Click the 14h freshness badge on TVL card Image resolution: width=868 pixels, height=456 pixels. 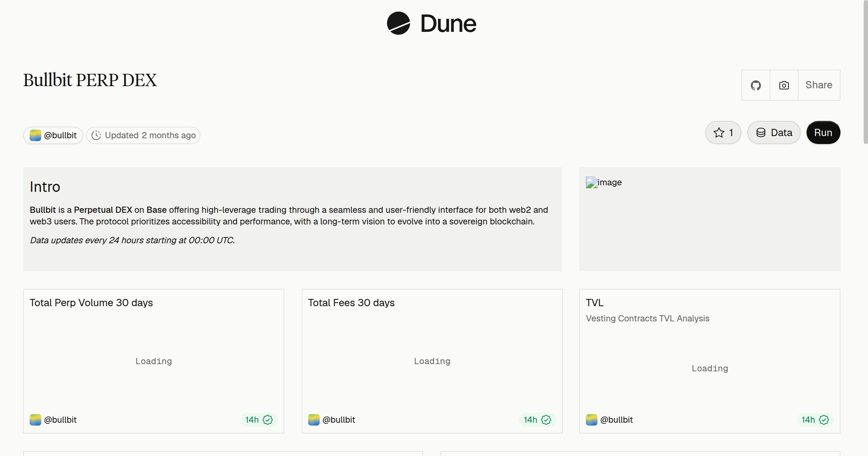(x=815, y=420)
